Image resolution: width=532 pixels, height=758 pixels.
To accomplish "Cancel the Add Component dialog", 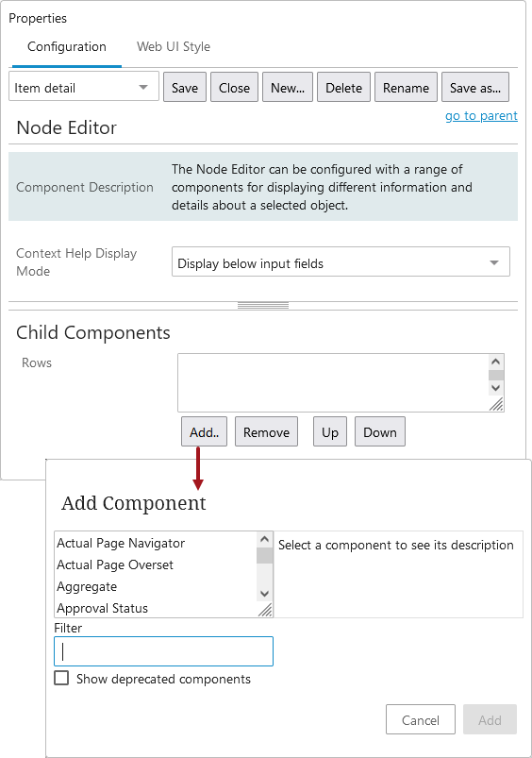I will point(421,720).
